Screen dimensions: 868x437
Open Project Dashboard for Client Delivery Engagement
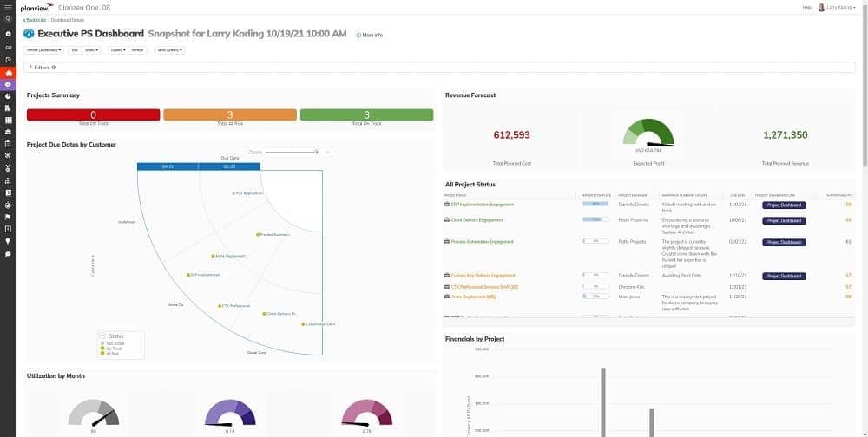coord(784,220)
